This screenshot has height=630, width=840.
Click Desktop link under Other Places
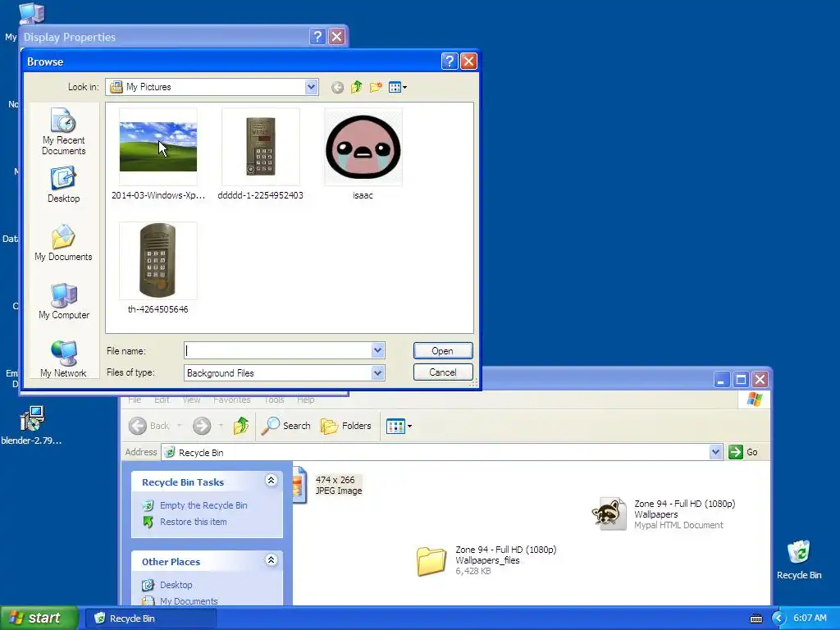[x=176, y=585]
